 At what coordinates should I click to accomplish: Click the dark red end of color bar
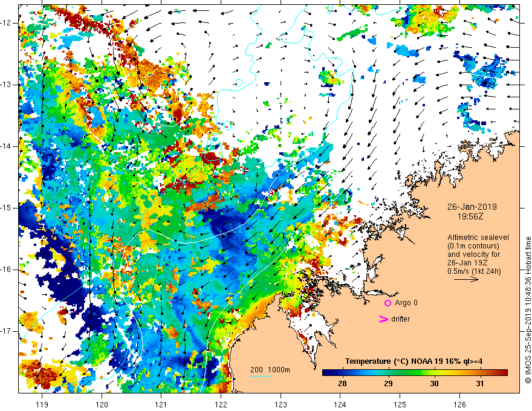[x=504, y=373]
